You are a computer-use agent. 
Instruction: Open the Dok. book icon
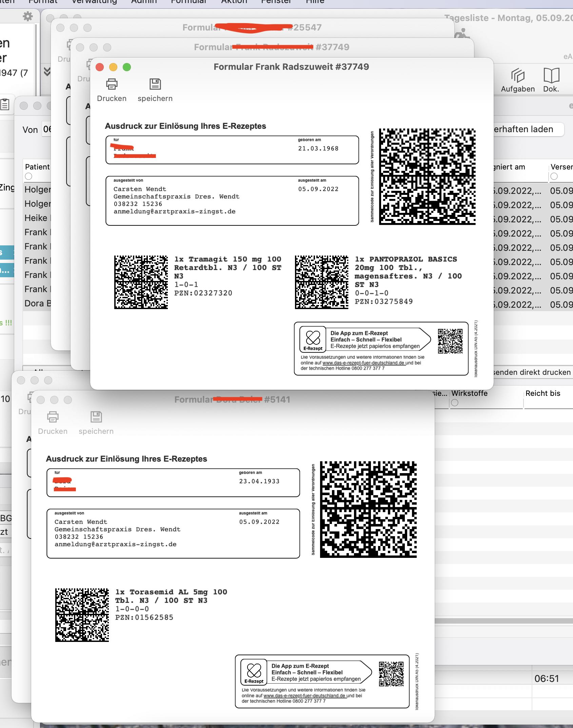551,80
